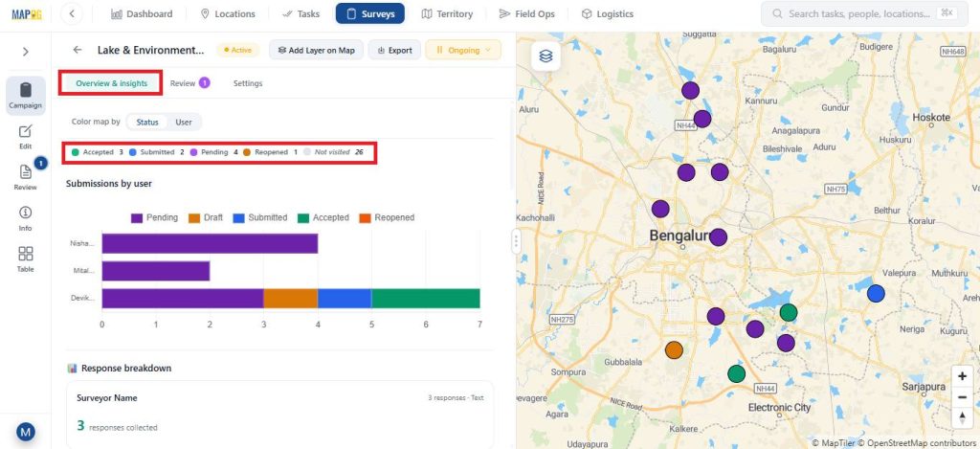Click the Mital row's Pending bar
This screenshot has width=980, height=449.
[156, 271]
